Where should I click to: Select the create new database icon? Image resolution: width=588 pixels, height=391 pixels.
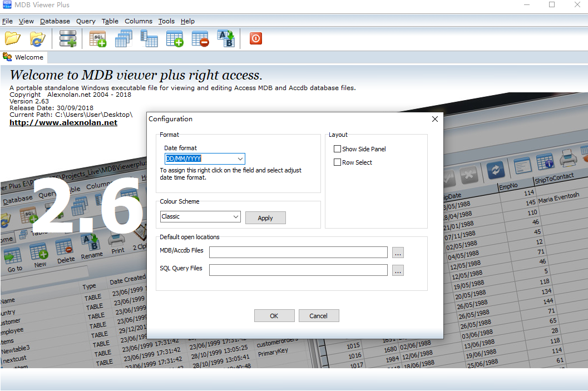[x=67, y=38]
